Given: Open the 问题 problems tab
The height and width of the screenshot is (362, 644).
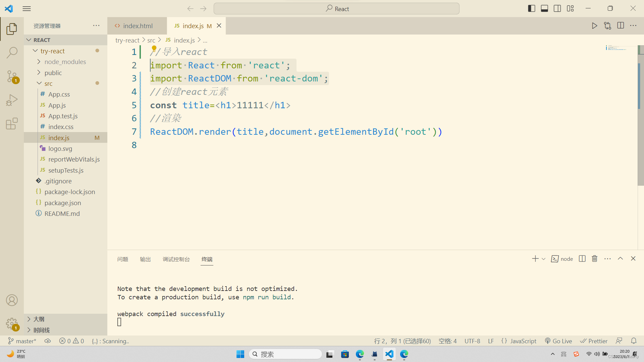Looking at the screenshot, I should pos(123,259).
